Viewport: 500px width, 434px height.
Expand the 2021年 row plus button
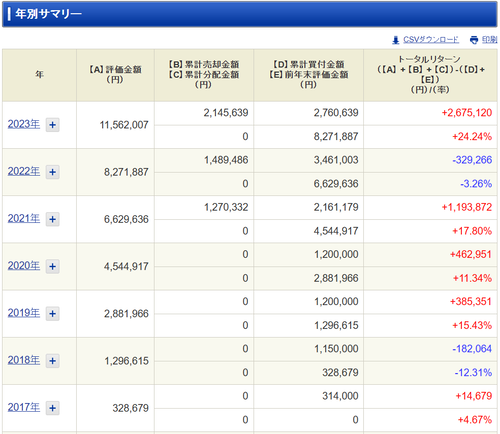pos(53,219)
